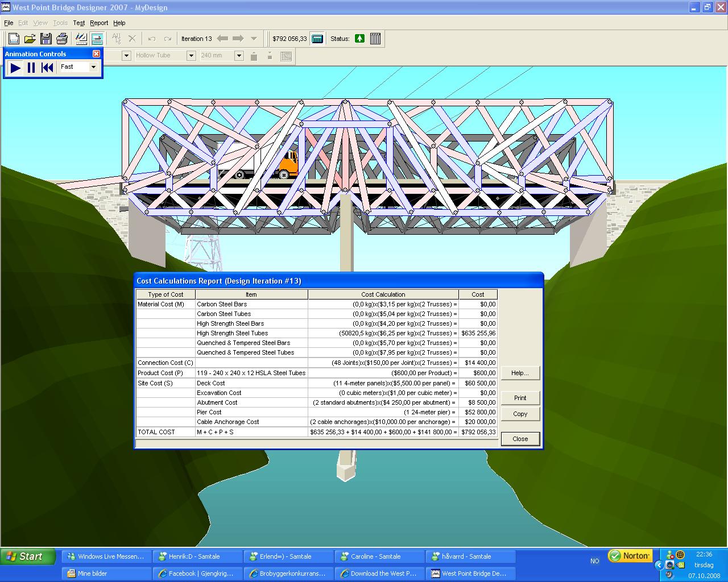Expand hidden system tray icons arrow

tap(659, 565)
